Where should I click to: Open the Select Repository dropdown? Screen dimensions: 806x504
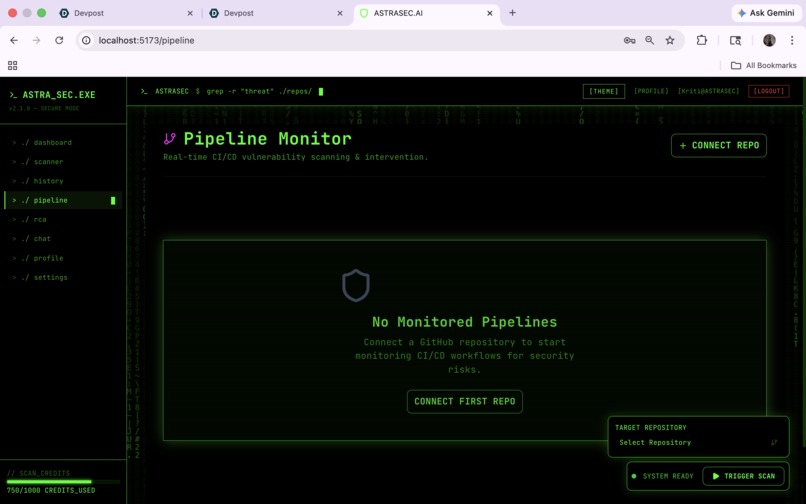pyautogui.click(x=698, y=442)
